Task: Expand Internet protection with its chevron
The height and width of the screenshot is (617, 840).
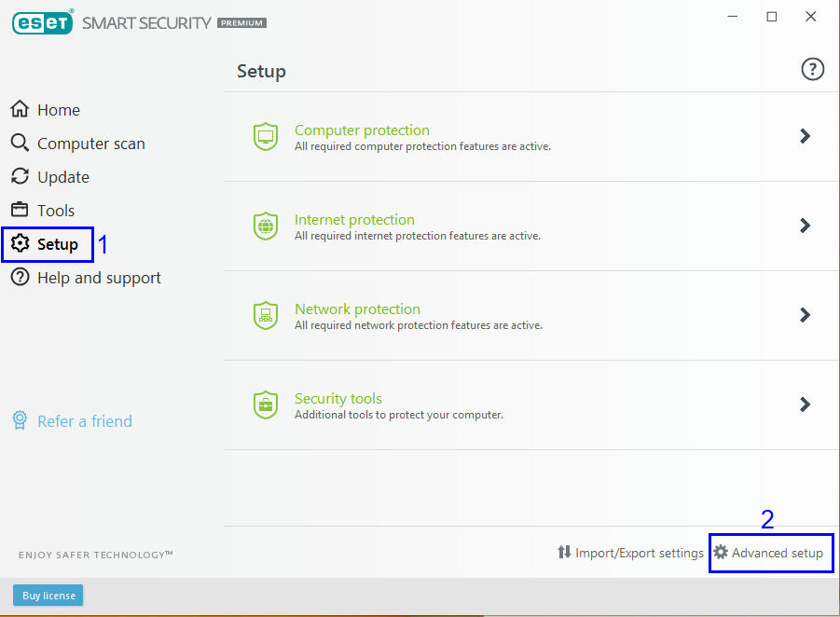Action: click(805, 226)
